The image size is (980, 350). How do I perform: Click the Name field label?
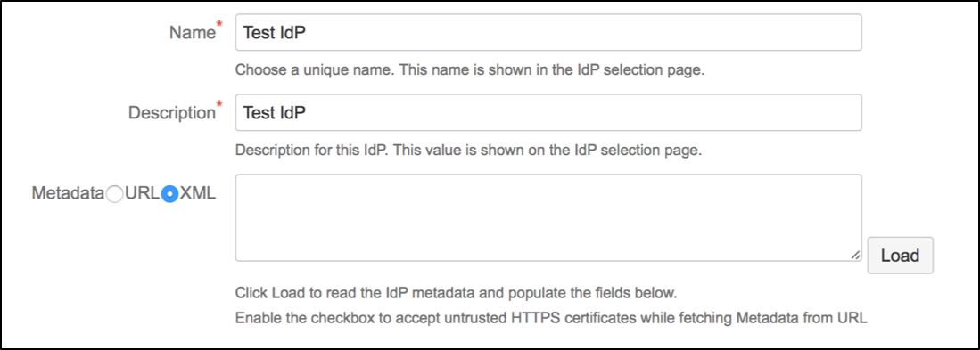192,33
